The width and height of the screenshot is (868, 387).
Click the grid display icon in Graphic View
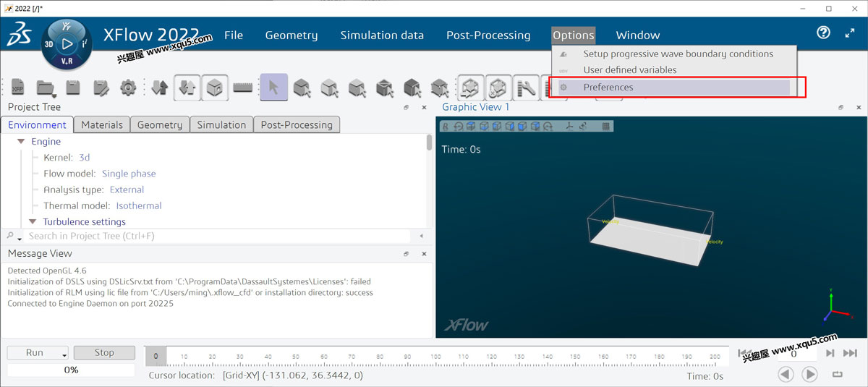[606, 127]
